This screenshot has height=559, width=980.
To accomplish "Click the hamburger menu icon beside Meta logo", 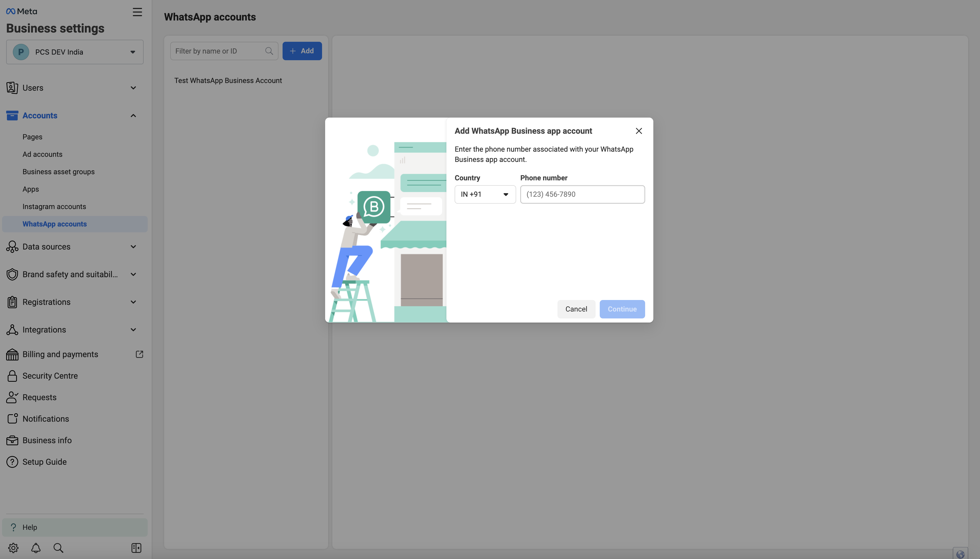I will pyautogui.click(x=137, y=12).
